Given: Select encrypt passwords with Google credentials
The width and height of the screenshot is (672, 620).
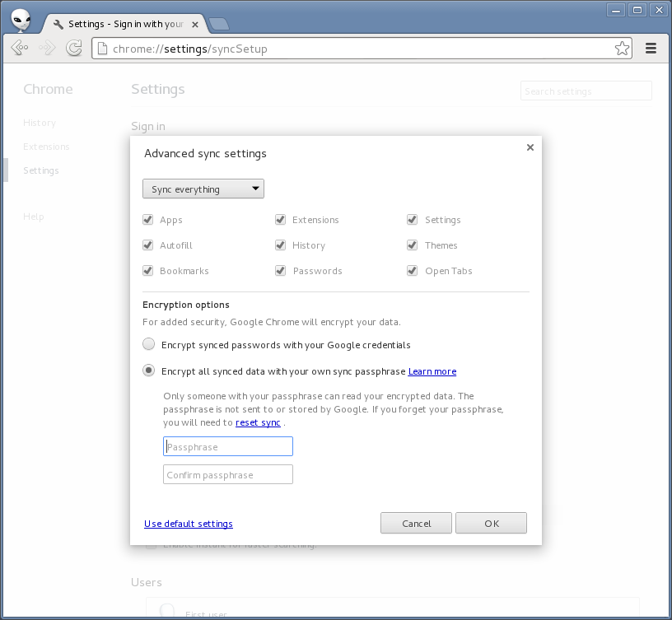Looking at the screenshot, I should (x=148, y=343).
